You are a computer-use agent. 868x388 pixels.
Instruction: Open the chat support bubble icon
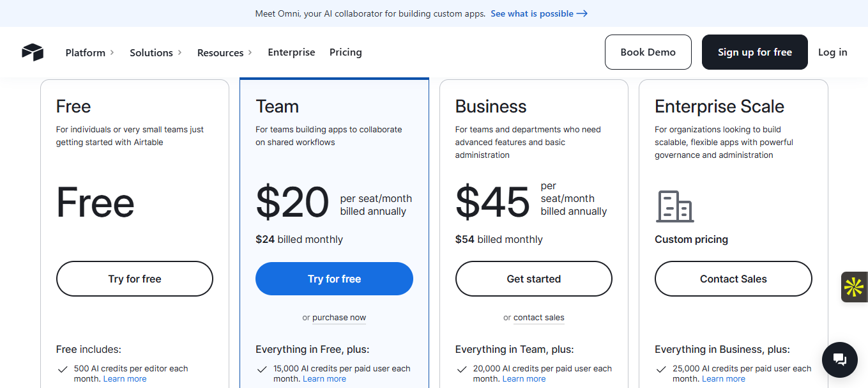(x=839, y=360)
